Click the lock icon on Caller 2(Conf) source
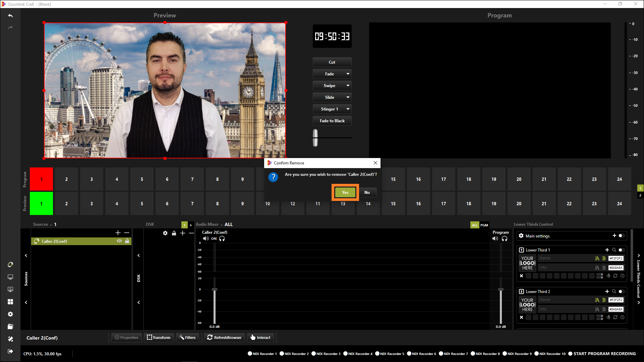Image resolution: width=644 pixels, height=362 pixels. tap(127, 241)
